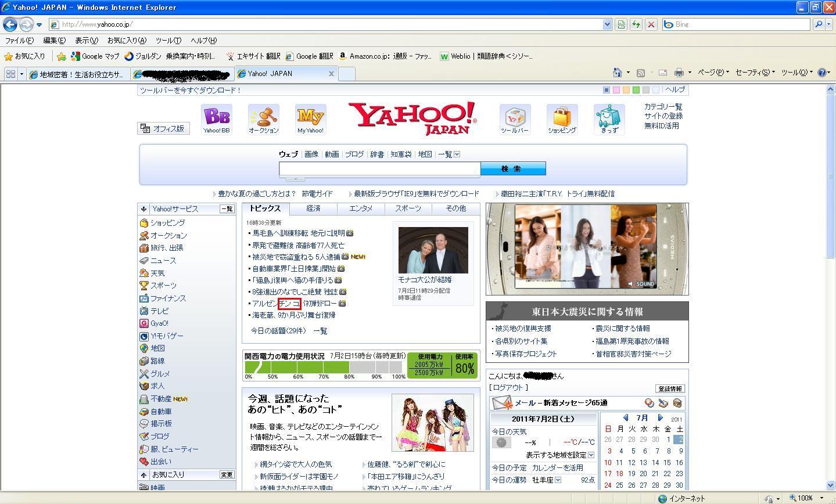Click the red Stop loading icon
Image resolution: width=836 pixels, height=504 pixels.
pos(651,24)
